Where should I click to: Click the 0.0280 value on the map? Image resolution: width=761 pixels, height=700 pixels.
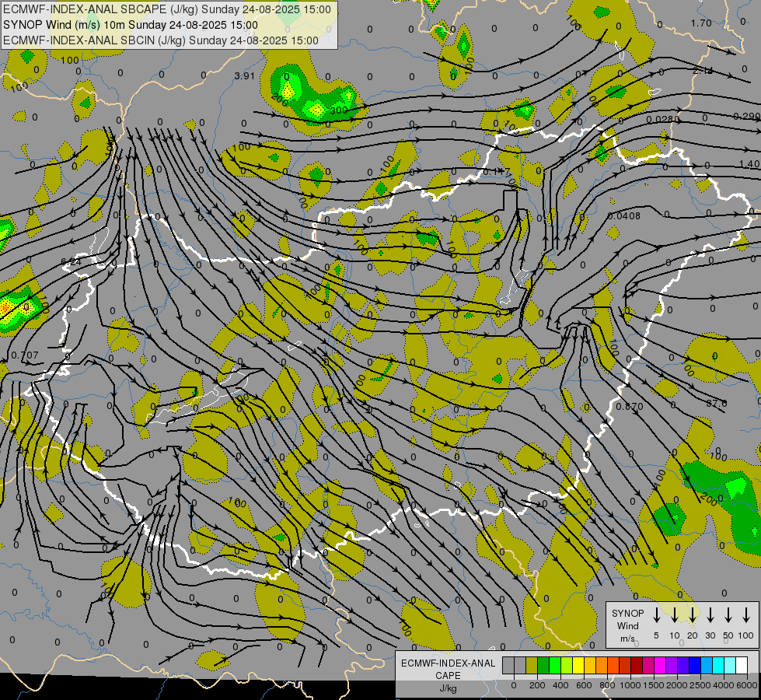click(663, 120)
